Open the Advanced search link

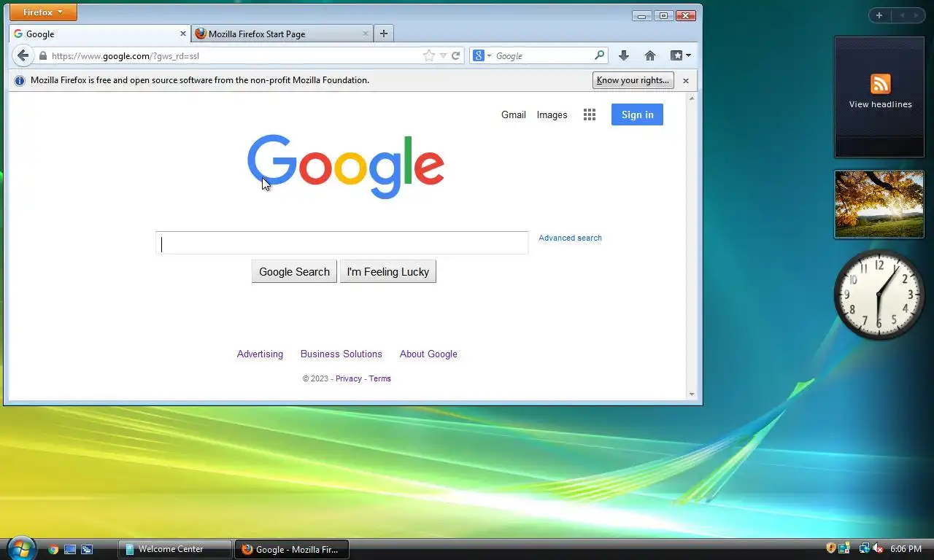click(x=570, y=238)
